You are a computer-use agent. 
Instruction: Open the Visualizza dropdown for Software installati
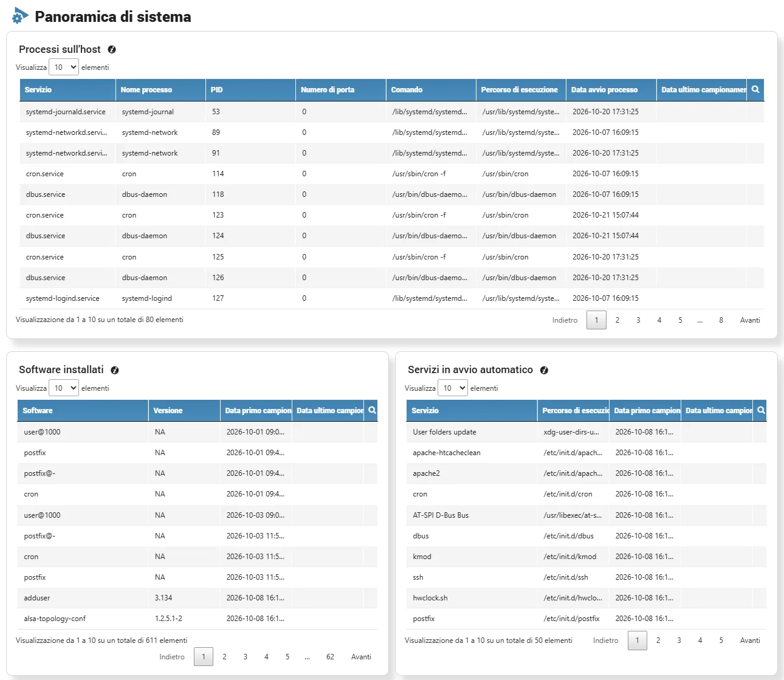click(64, 388)
